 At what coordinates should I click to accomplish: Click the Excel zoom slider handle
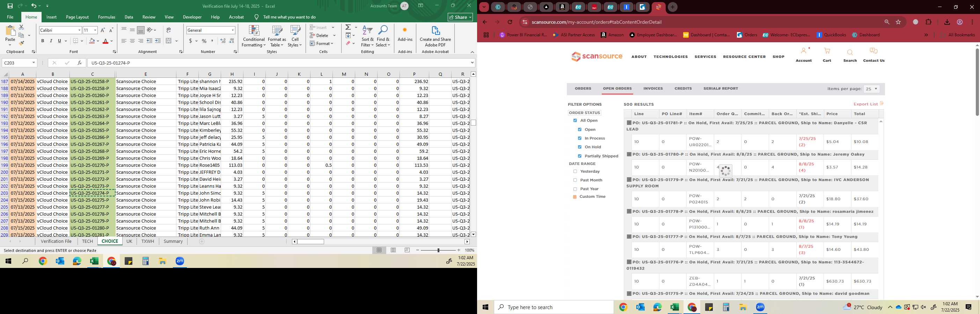438,250
